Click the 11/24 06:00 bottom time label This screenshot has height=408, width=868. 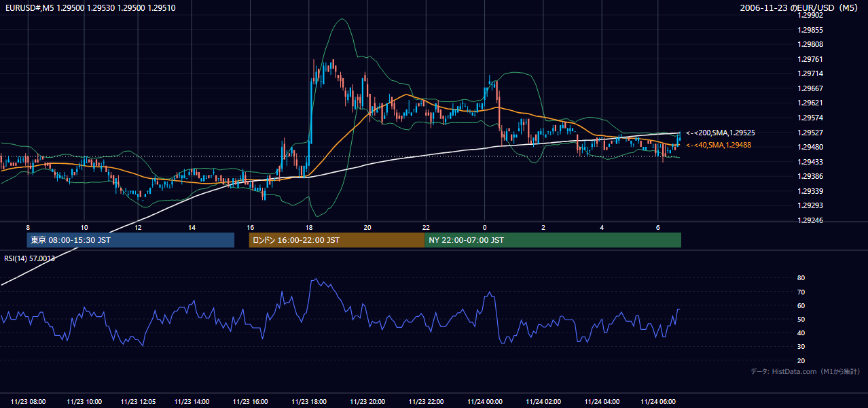(x=659, y=401)
